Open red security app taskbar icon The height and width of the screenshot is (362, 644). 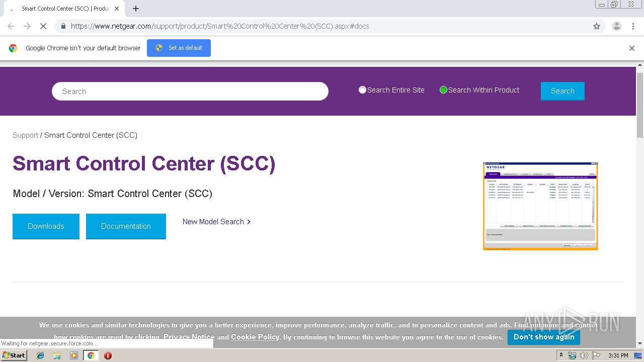tap(108, 355)
